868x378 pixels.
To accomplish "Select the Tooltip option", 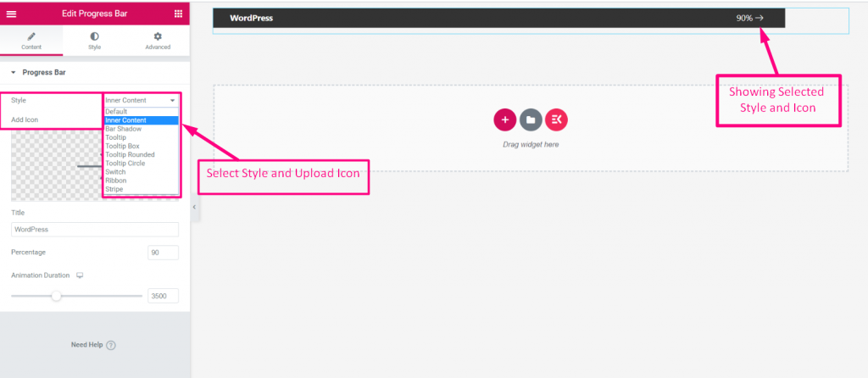I will coord(141,137).
